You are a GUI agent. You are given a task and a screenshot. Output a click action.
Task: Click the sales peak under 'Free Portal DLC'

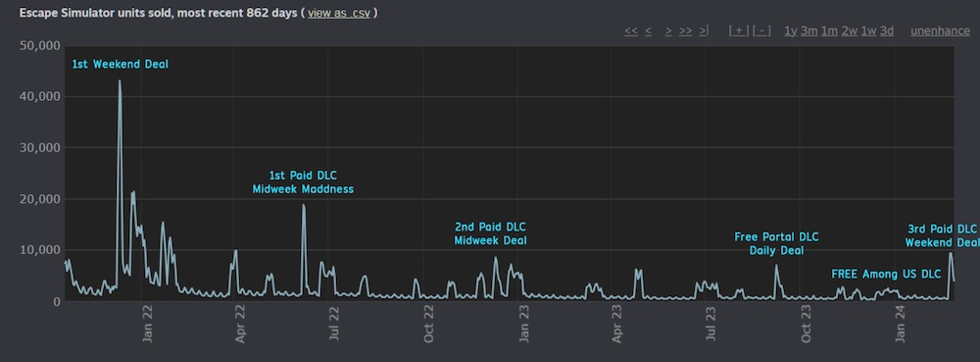pyautogui.click(x=776, y=265)
